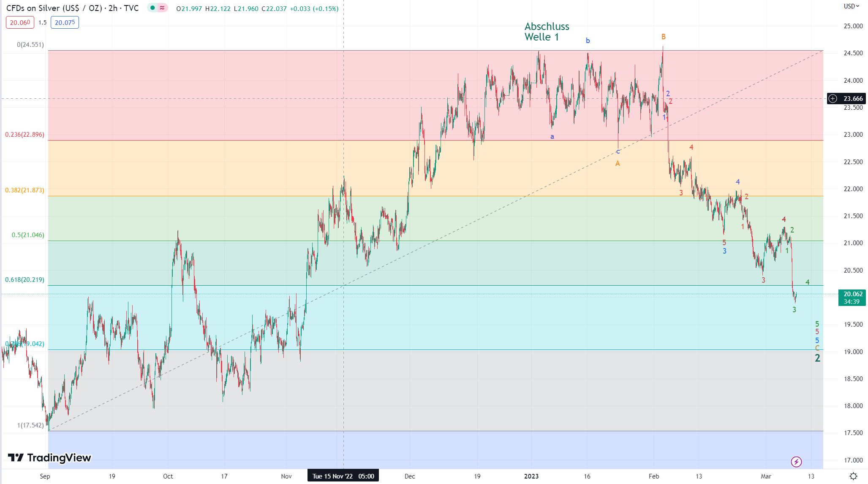This screenshot has width=868, height=484.
Task: Click the CFDs on Silver symbol title
Action: pyautogui.click(x=72, y=8)
